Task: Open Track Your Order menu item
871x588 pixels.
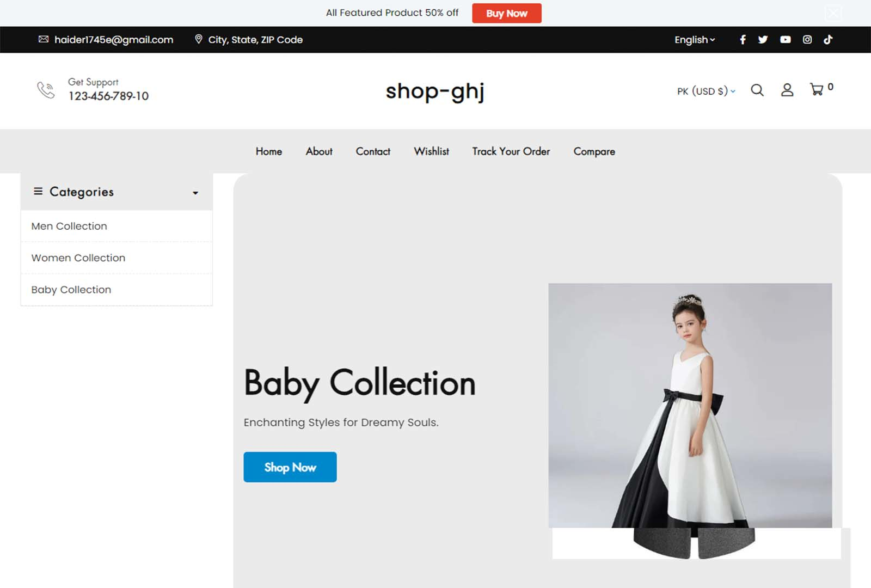Action: pyautogui.click(x=511, y=151)
